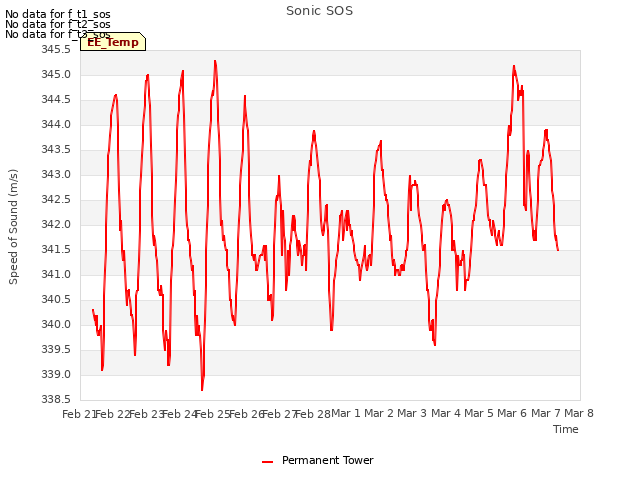Image resolution: width=640 pixels, height=480 pixels.
Task: Click the Mar 3 x-axis tick label
Action: 412,413
